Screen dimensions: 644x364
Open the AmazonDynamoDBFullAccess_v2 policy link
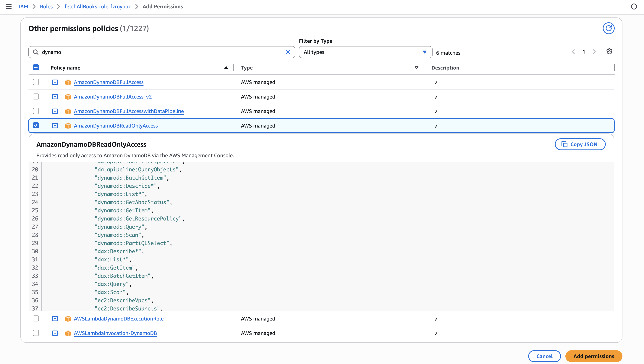tap(113, 97)
